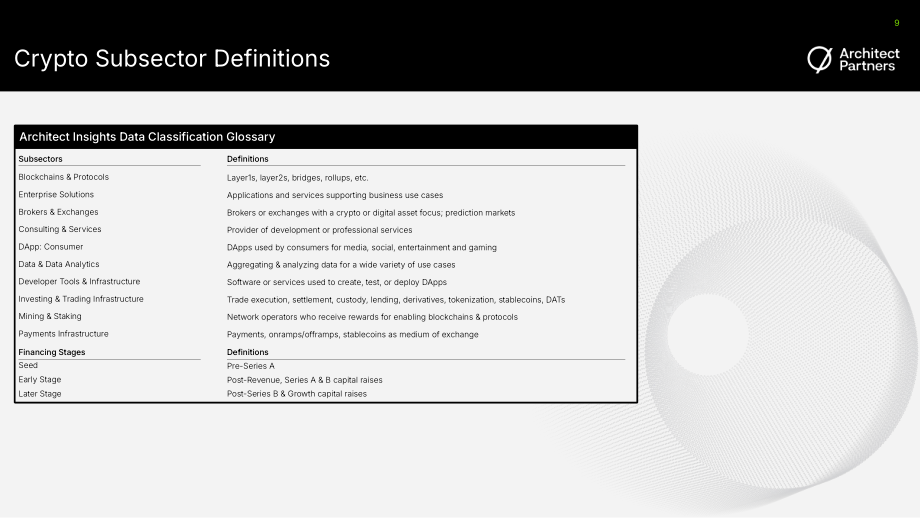The height and width of the screenshot is (518, 920).
Task: Click the Consulting & Services label
Action: (60, 229)
